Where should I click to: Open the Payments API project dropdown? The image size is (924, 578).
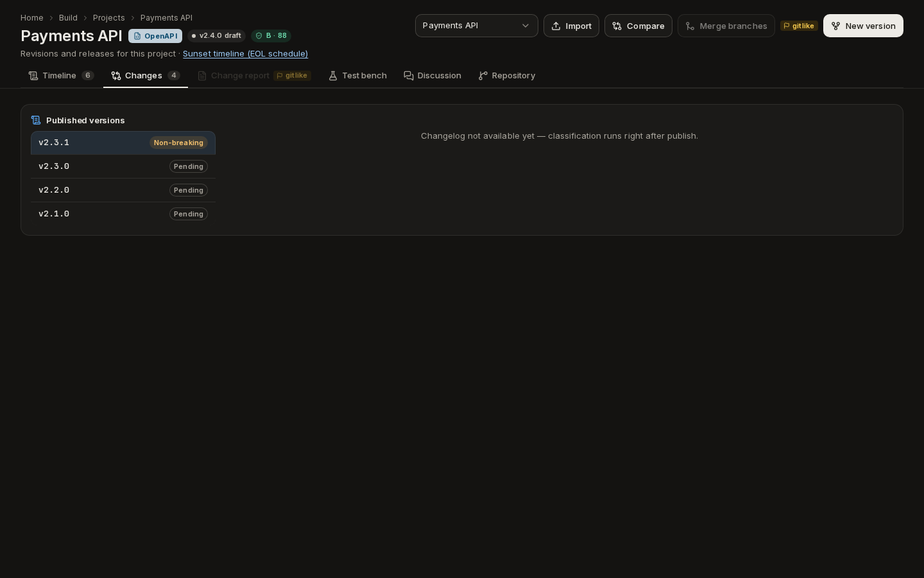click(x=476, y=26)
